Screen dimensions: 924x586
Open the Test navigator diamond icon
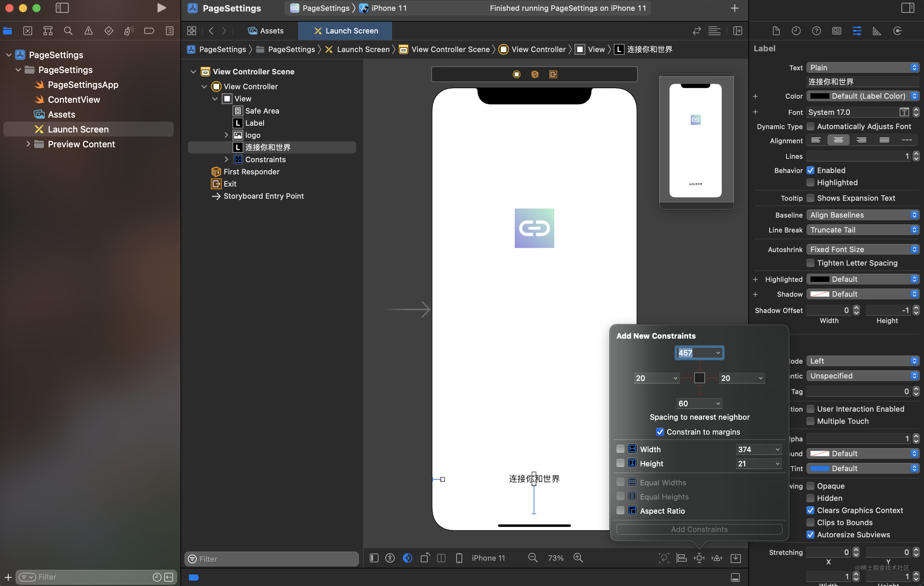[x=108, y=31]
